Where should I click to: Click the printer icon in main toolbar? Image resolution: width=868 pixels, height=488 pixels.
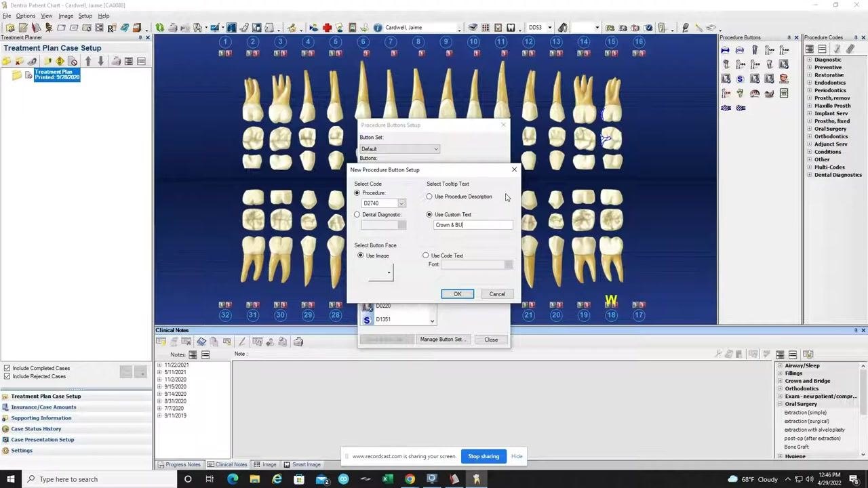coord(172,28)
